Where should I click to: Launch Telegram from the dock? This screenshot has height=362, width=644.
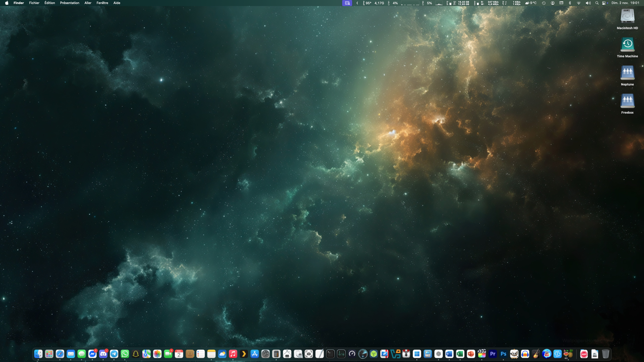[x=114, y=354]
